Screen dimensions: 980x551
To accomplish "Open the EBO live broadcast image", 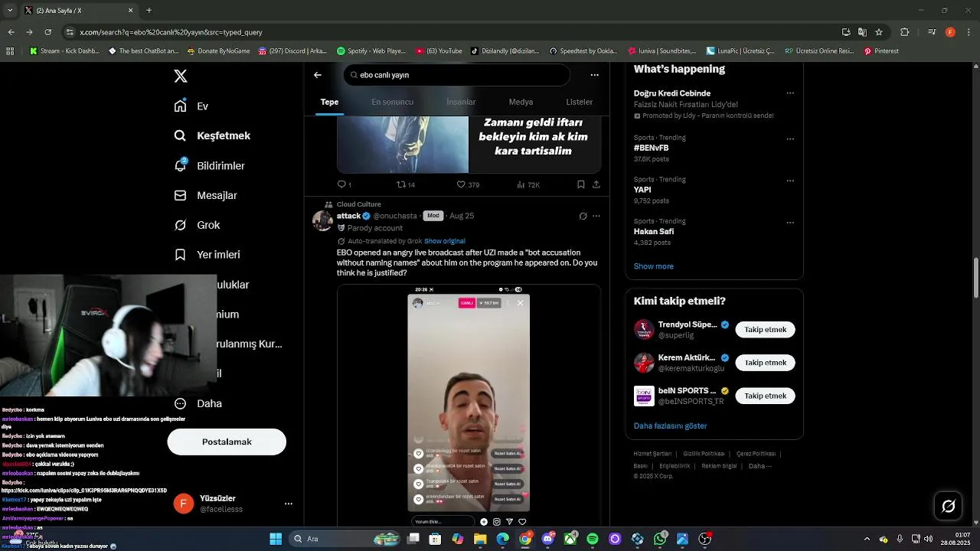I will coord(469,405).
